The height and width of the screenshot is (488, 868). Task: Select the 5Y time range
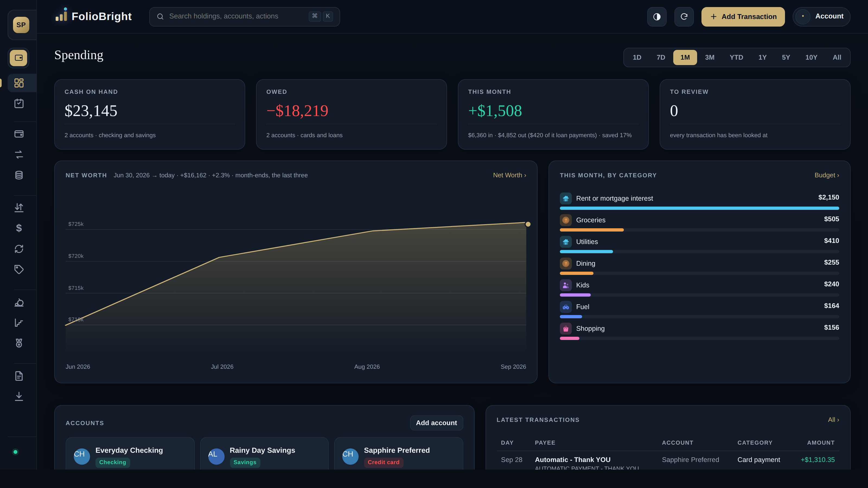[x=786, y=57]
